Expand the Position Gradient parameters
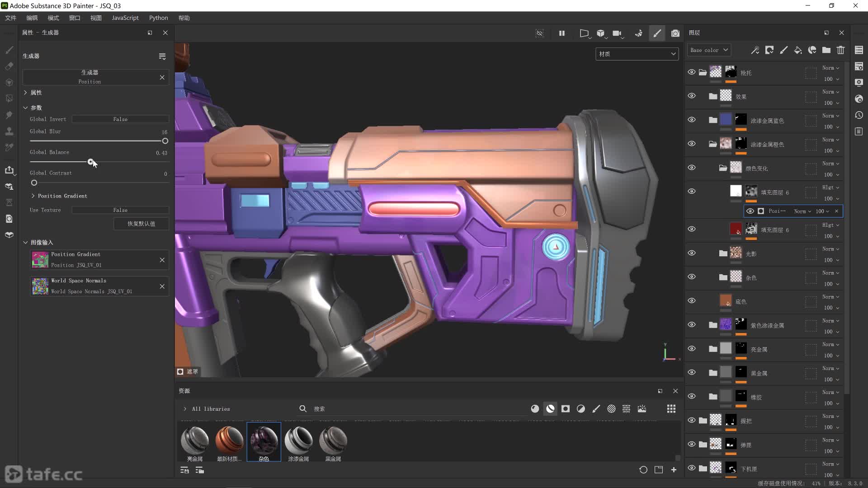868x488 pixels. 33,196
